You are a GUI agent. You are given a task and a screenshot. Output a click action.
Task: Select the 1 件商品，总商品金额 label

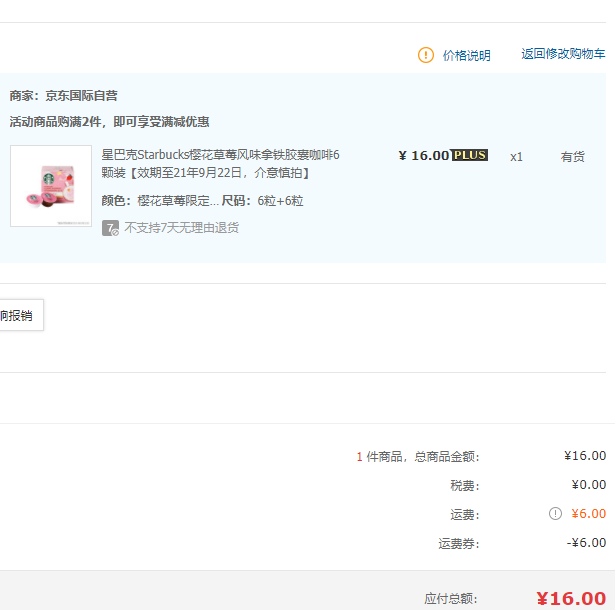(x=418, y=457)
